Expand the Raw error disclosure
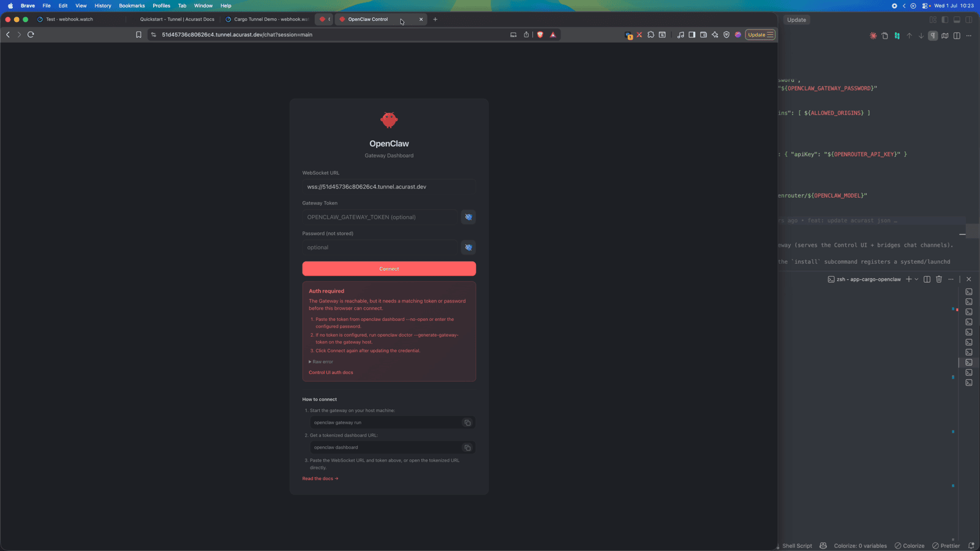 321,362
